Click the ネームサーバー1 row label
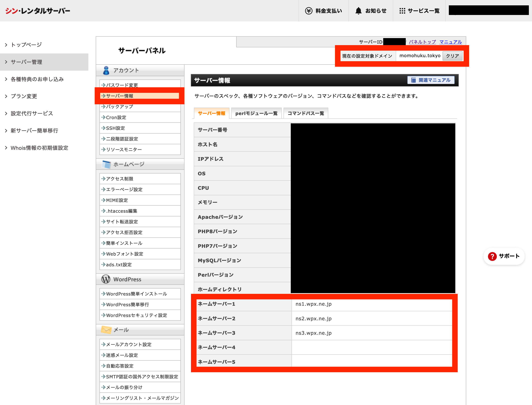 click(216, 304)
